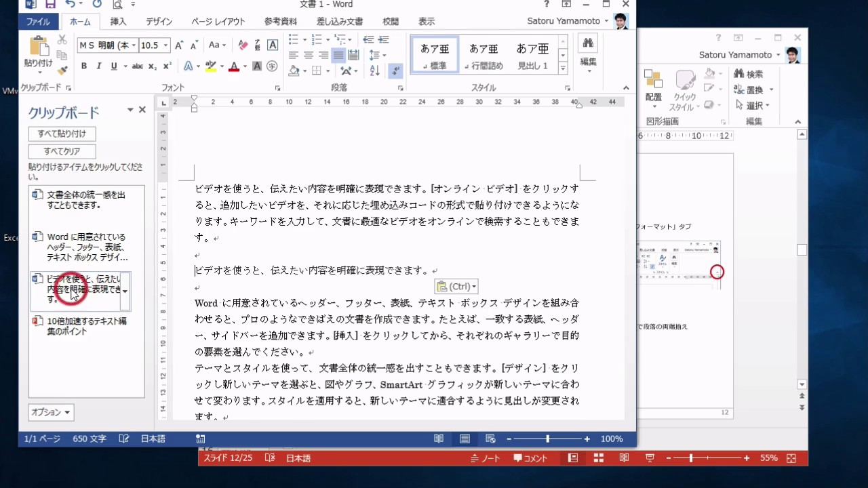This screenshot has height=488, width=868.
Task: Click the Grow Font size icon
Action: pyautogui.click(x=179, y=45)
